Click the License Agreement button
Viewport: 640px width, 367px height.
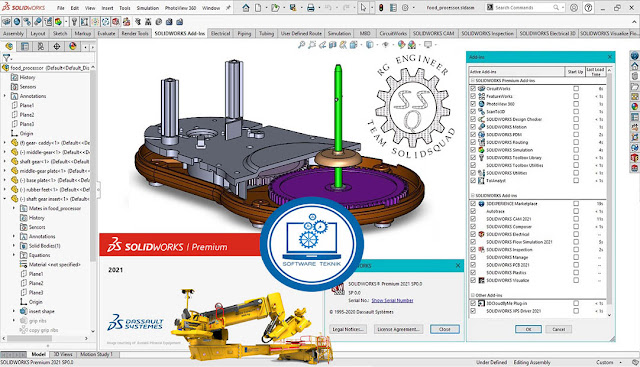[x=398, y=329]
